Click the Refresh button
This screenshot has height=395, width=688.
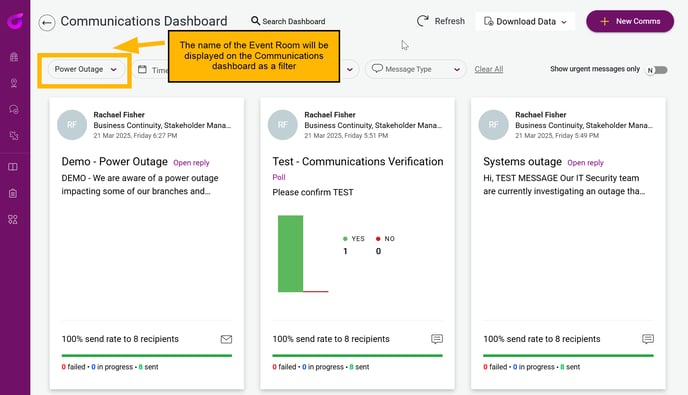pyautogui.click(x=441, y=21)
